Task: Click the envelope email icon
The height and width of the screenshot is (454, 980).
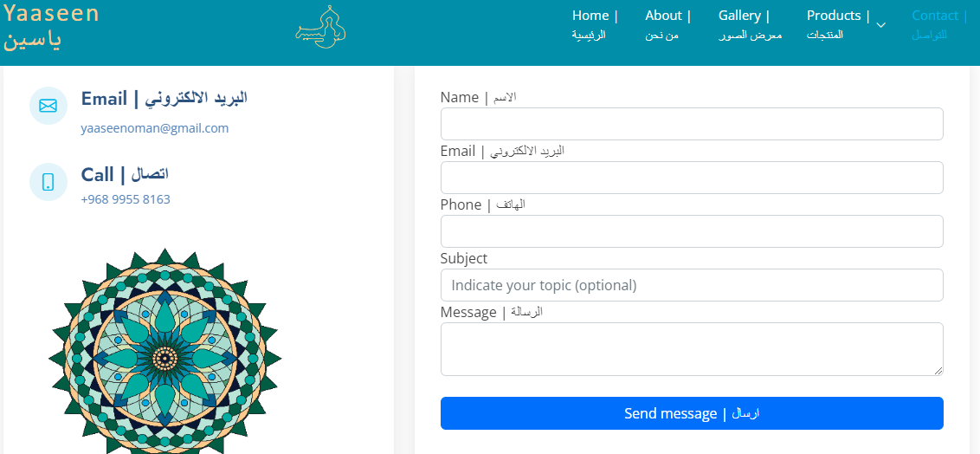Action: (48, 106)
